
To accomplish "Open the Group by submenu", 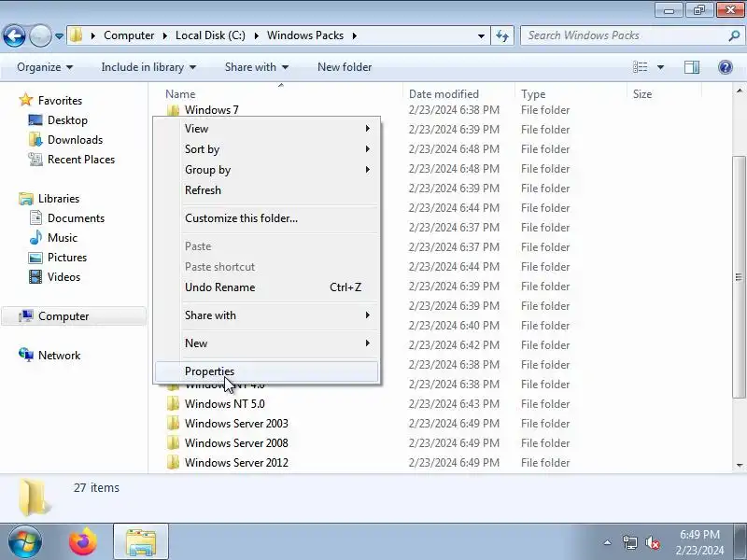I will [x=267, y=170].
